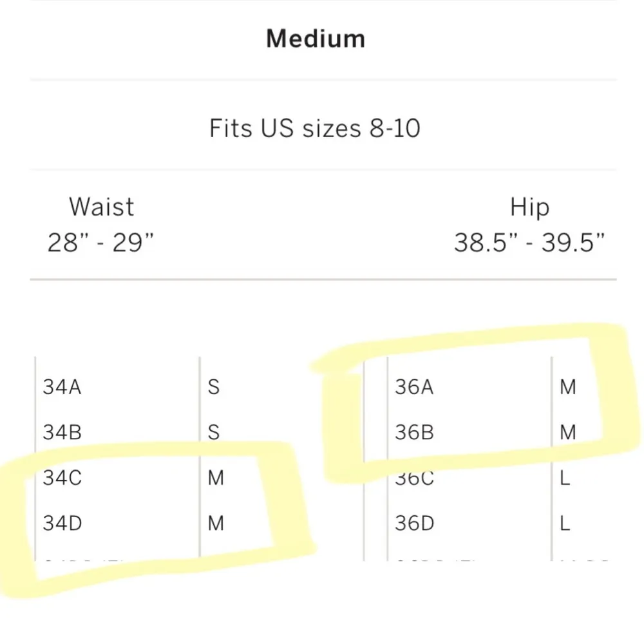Select the 28" - 29" waist measurement
644x644 pixels.
tap(101, 243)
